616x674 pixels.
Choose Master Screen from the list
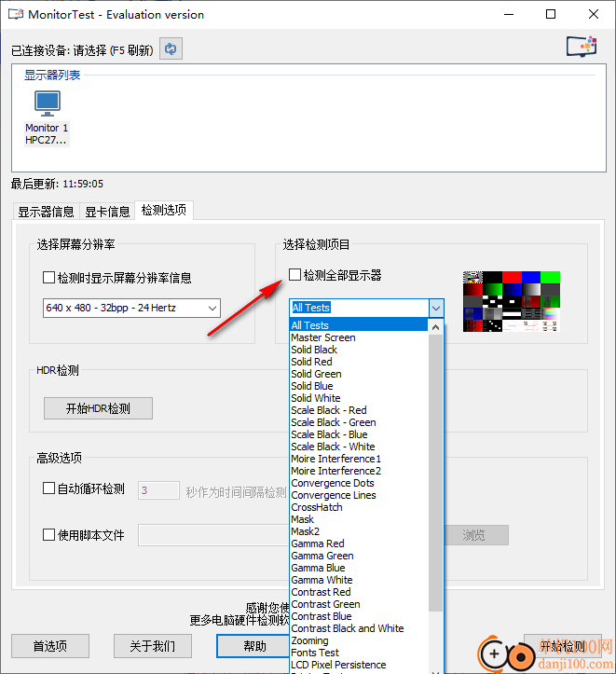pos(359,337)
